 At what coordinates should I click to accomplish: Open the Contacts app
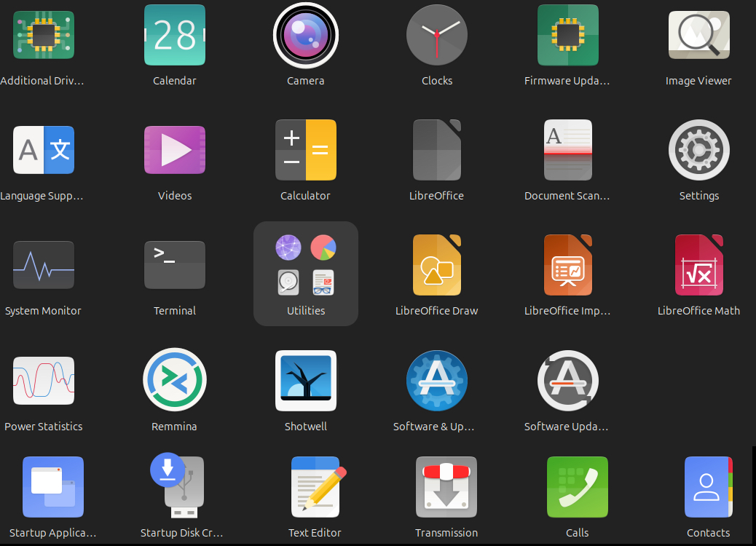coord(708,487)
